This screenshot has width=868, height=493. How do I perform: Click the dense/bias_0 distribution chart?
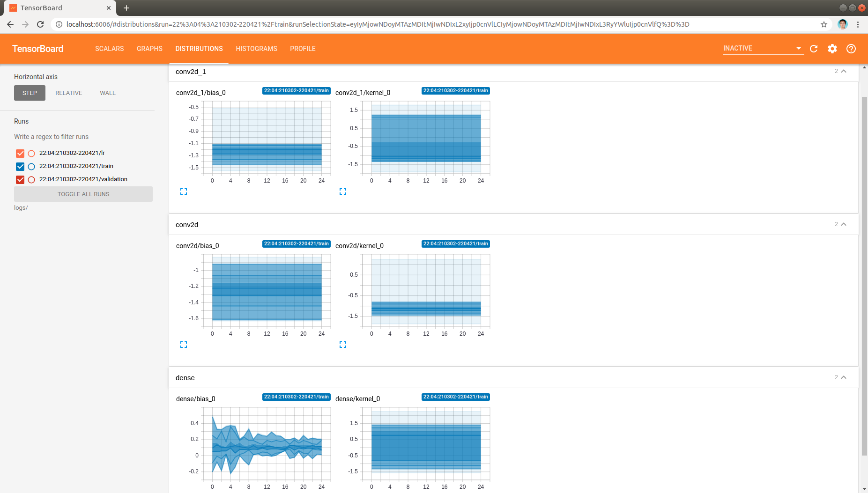coord(267,444)
